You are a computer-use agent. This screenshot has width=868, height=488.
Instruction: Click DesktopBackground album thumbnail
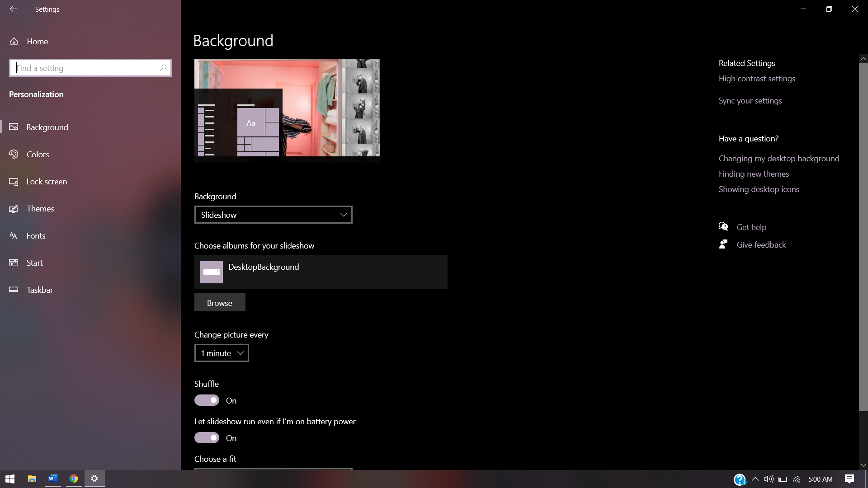[212, 272]
